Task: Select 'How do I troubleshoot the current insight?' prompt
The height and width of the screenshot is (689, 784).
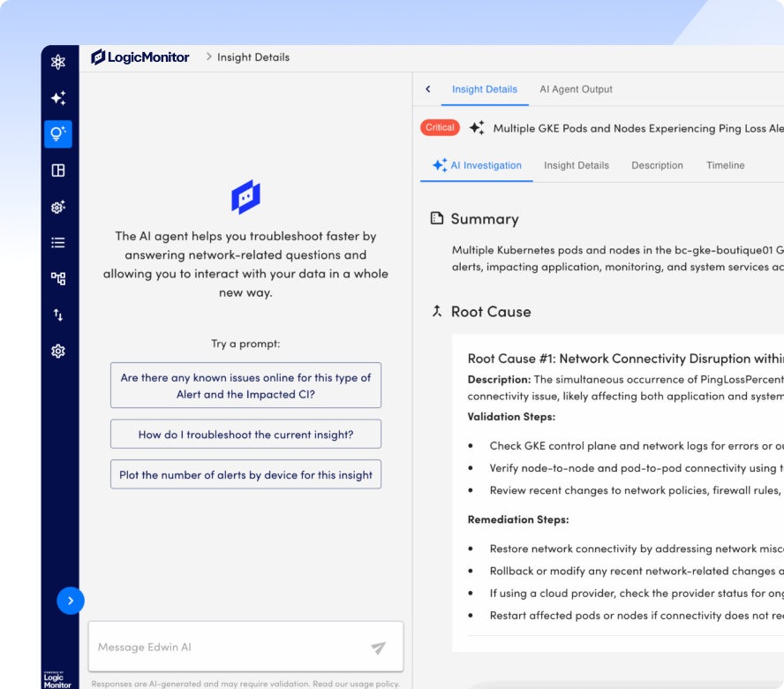Action: [245, 435]
